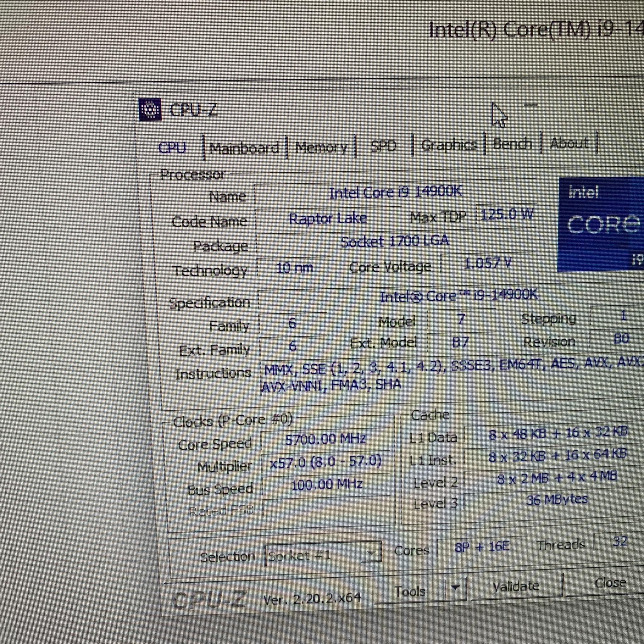Click the 1.057 V core voltage value
The width and height of the screenshot is (644, 644).
coord(487,263)
